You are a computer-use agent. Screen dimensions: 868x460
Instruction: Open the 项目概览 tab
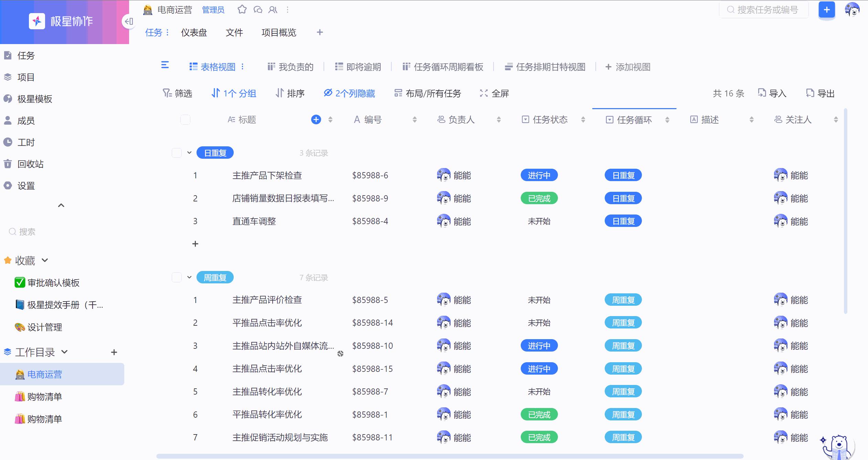pyautogui.click(x=279, y=32)
